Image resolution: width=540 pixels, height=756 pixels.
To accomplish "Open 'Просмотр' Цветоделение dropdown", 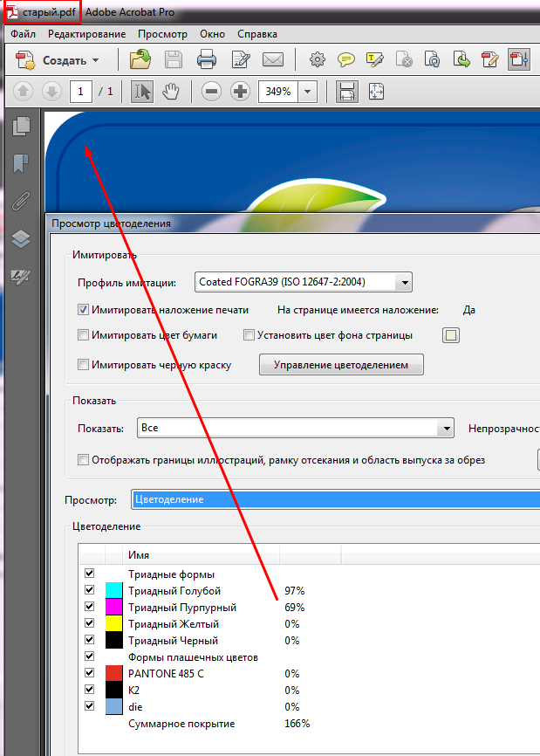I will click(x=336, y=499).
